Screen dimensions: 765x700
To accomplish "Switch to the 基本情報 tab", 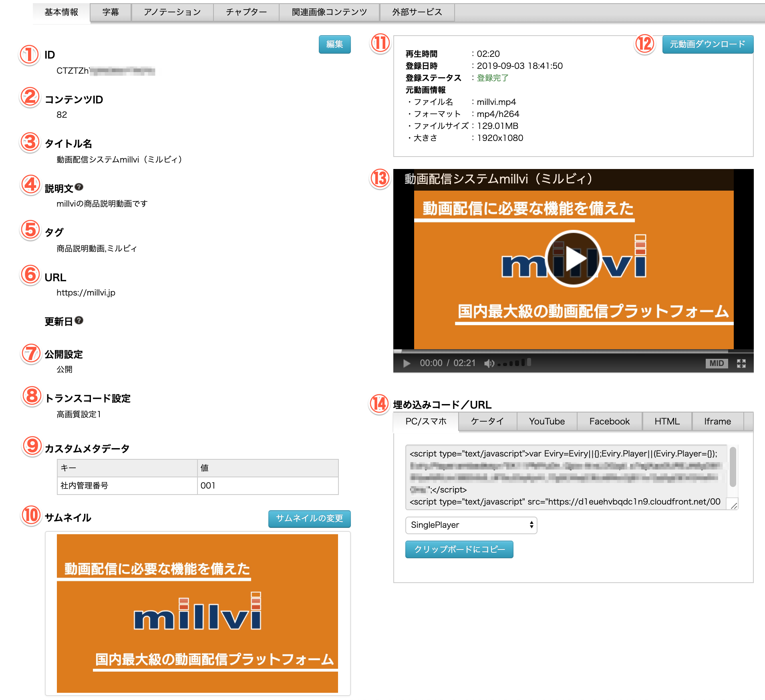I will [61, 12].
